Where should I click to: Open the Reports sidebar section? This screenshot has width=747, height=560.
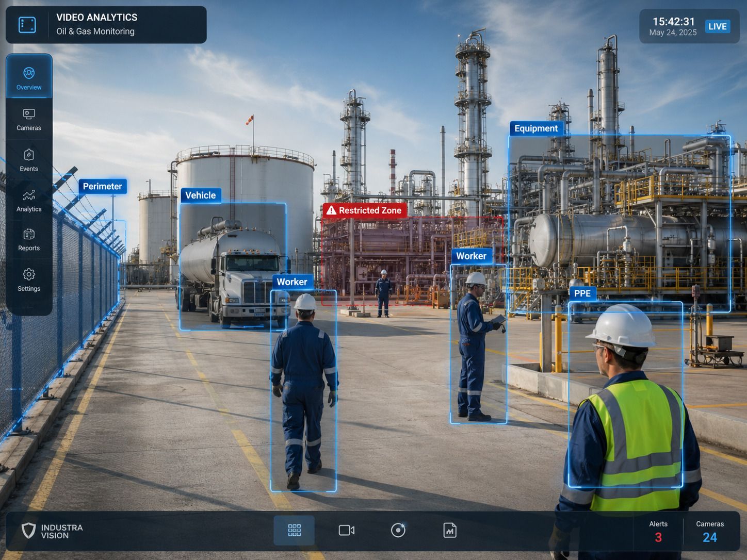coord(29,240)
